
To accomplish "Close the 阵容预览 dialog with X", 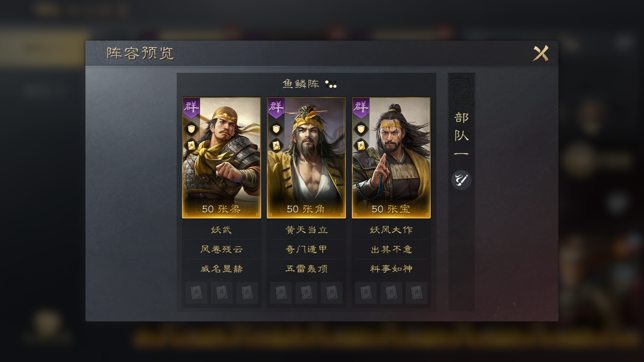I will click(x=541, y=53).
